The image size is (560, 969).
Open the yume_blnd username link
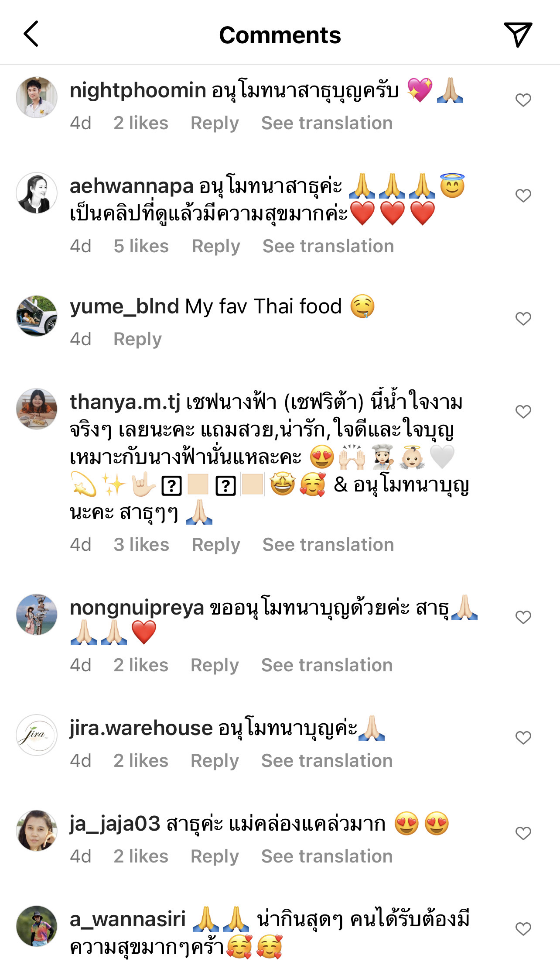[x=124, y=306]
